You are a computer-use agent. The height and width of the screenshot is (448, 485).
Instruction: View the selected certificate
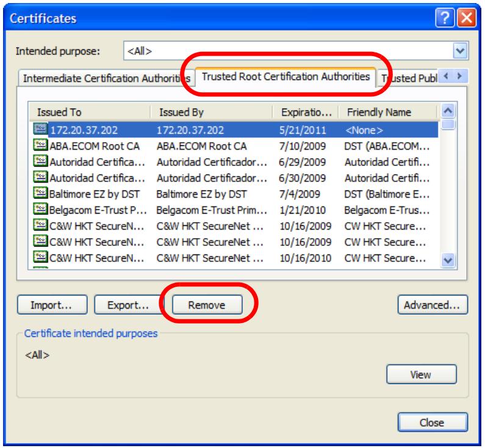pos(422,374)
